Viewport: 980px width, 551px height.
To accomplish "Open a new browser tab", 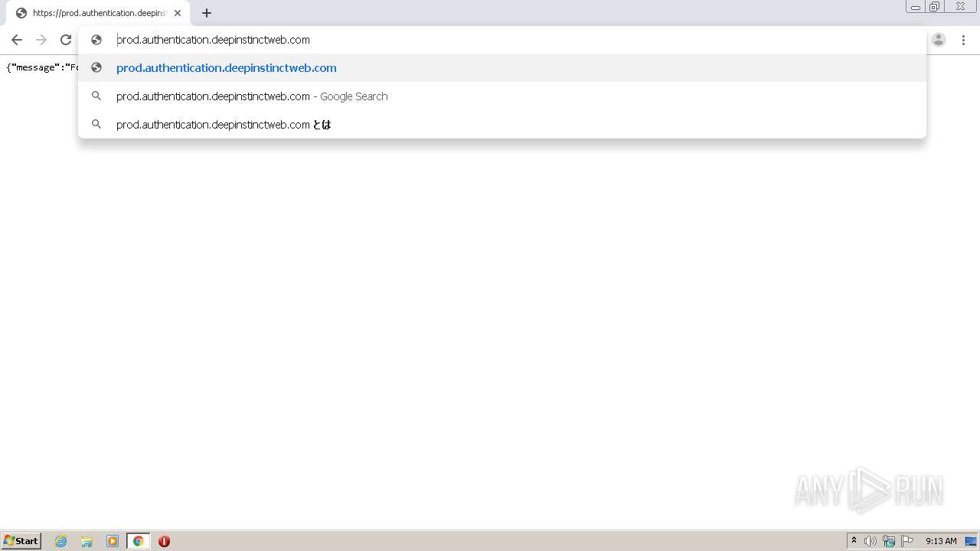I will pos(207,13).
